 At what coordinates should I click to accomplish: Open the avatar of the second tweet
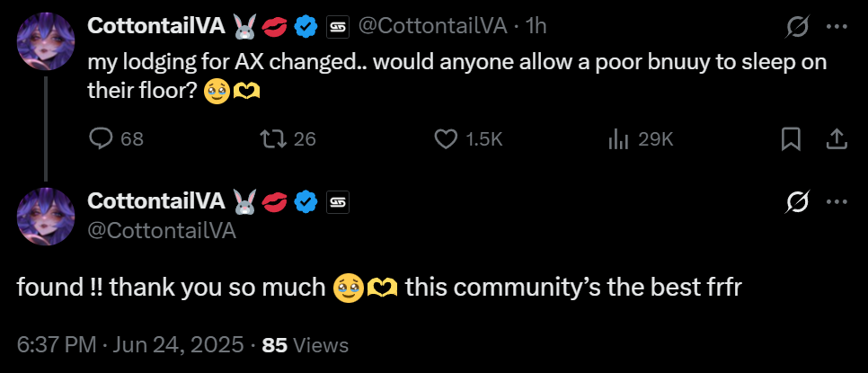click(46, 216)
